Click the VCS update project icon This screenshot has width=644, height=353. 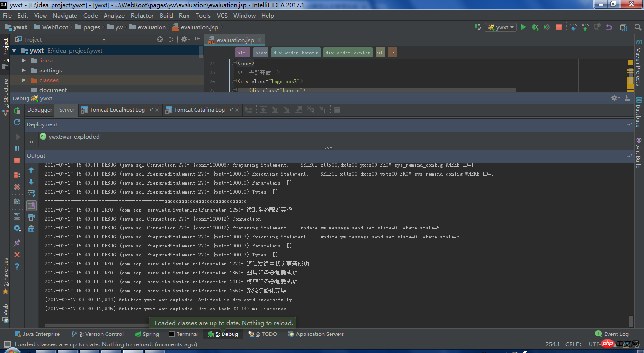click(573, 27)
